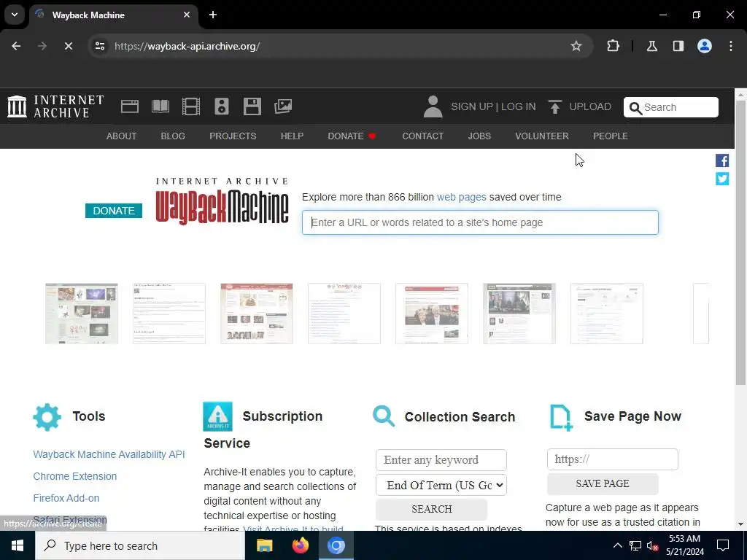
Task: Open Chrome profile avatar
Action: pyautogui.click(x=705, y=46)
